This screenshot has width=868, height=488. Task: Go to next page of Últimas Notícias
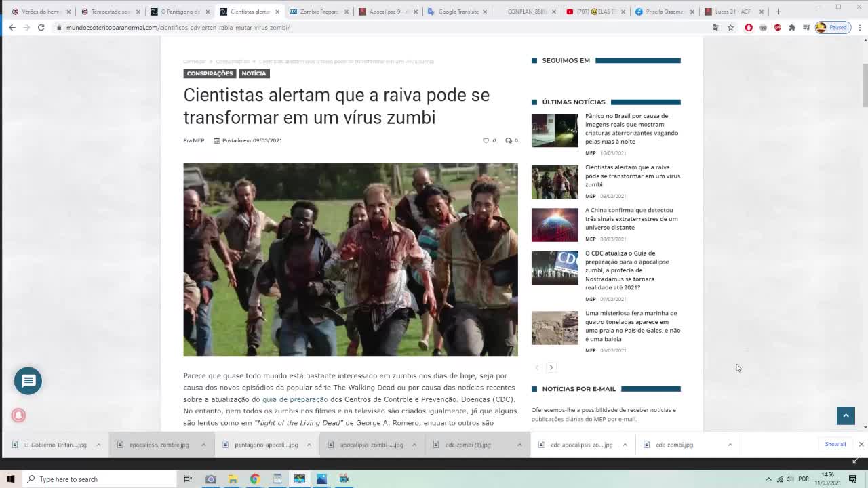551,367
